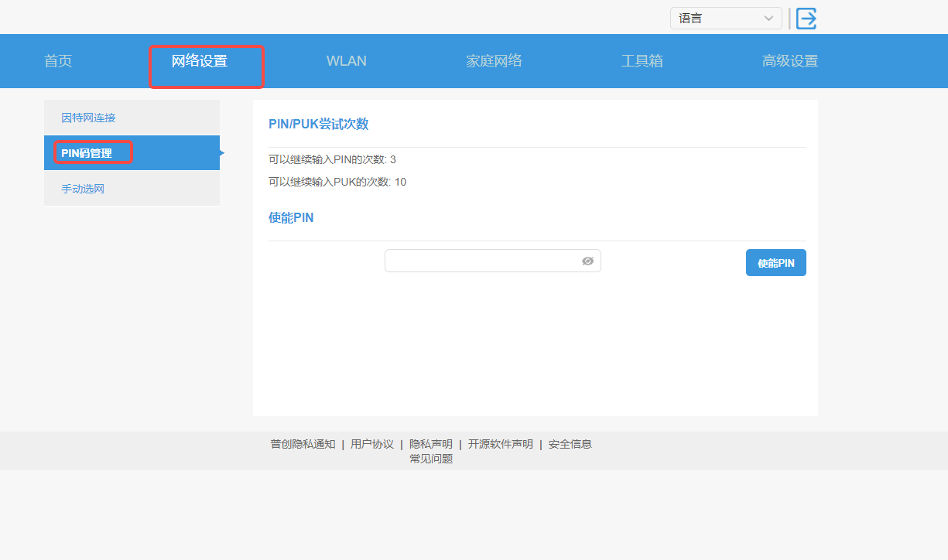Click the 使能PIN button
The height and width of the screenshot is (560, 948).
(775, 262)
